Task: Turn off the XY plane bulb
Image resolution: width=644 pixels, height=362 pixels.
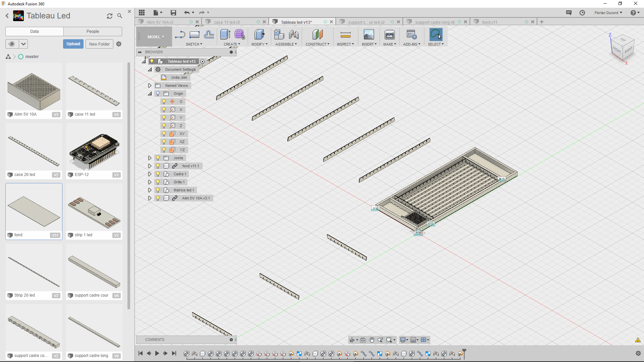Action: tap(164, 134)
